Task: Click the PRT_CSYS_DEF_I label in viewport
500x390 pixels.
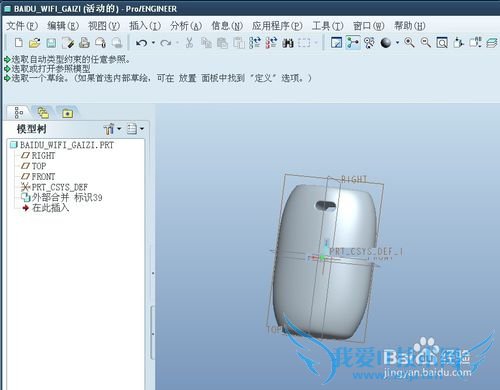Action: tap(366, 252)
